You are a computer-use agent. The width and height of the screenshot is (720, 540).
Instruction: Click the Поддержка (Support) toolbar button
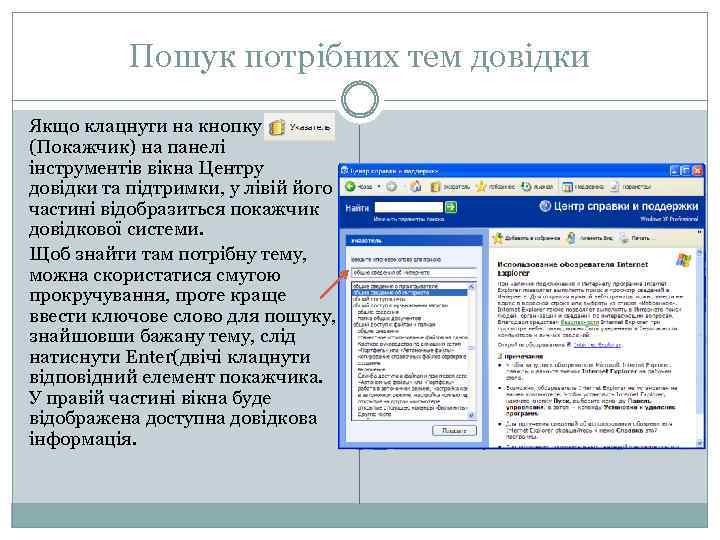coord(583,186)
